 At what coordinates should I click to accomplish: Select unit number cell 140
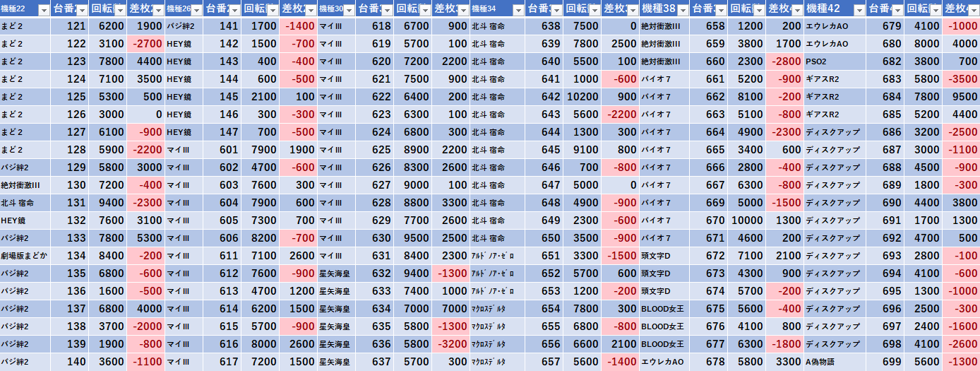pos(69,362)
